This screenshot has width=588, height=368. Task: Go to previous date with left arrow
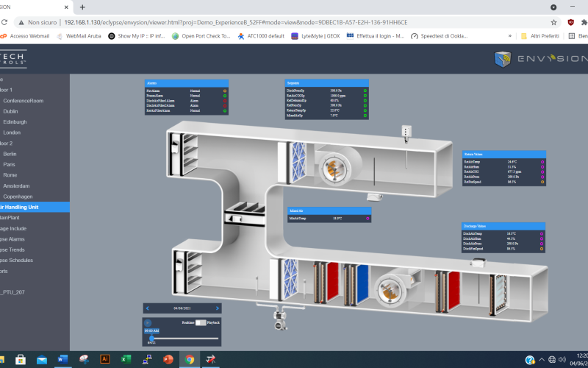[147, 308]
